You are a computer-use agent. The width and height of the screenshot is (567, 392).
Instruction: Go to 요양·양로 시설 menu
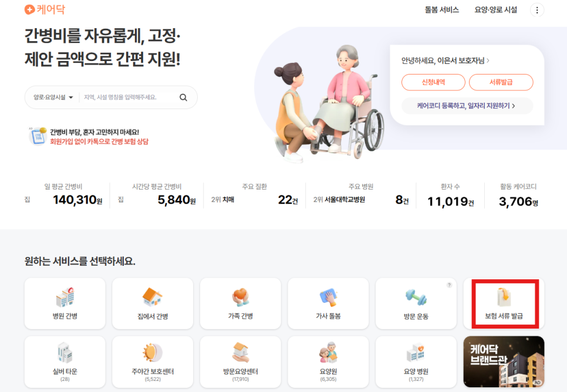[496, 10]
